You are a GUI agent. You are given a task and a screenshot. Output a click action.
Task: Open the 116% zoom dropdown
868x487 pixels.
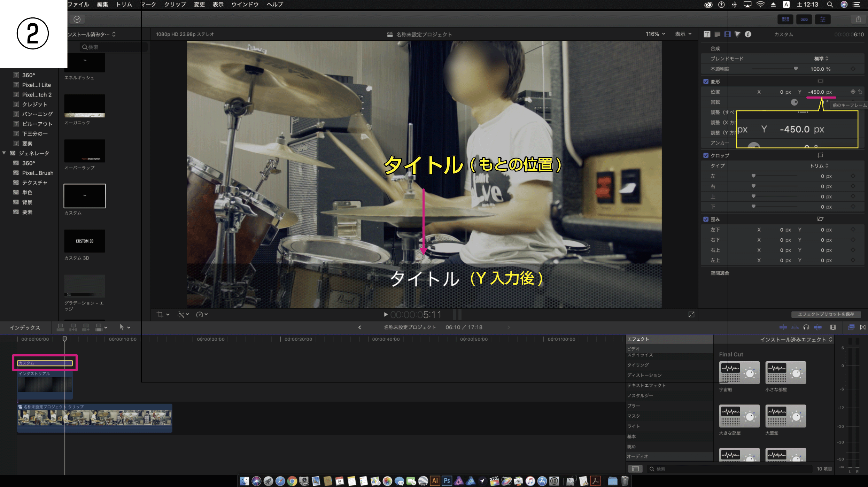tap(655, 34)
